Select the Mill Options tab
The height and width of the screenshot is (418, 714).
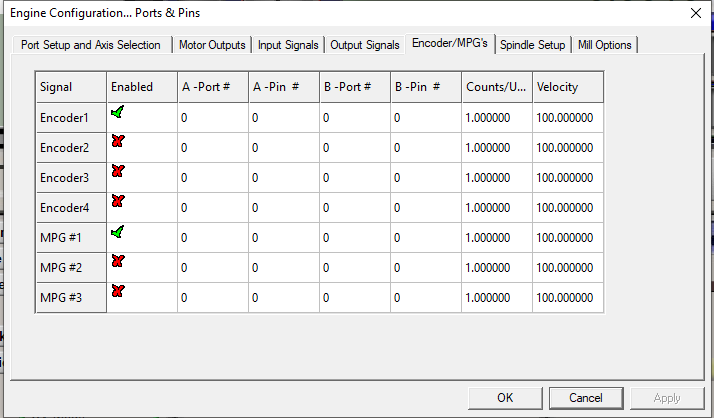tap(604, 45)
